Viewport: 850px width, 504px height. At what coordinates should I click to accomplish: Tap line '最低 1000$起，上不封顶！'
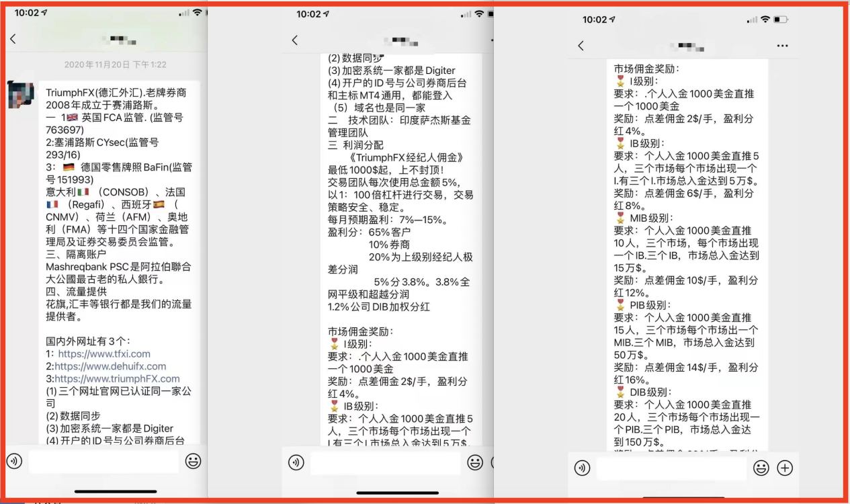tap(386, 170)
